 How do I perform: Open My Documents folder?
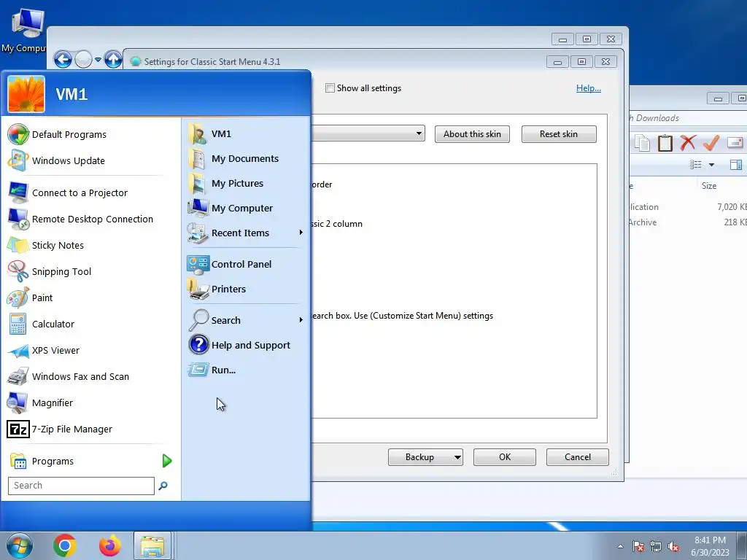click(x=233, y=158)
